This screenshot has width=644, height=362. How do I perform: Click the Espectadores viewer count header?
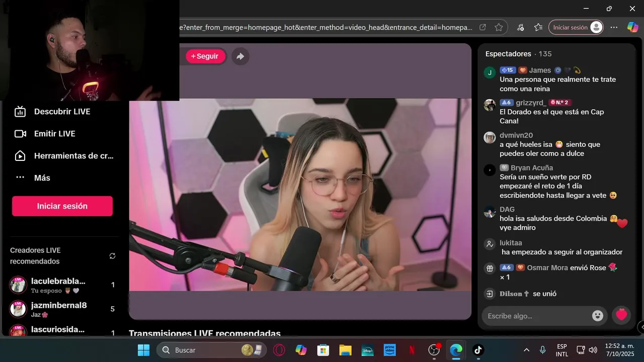518,54
